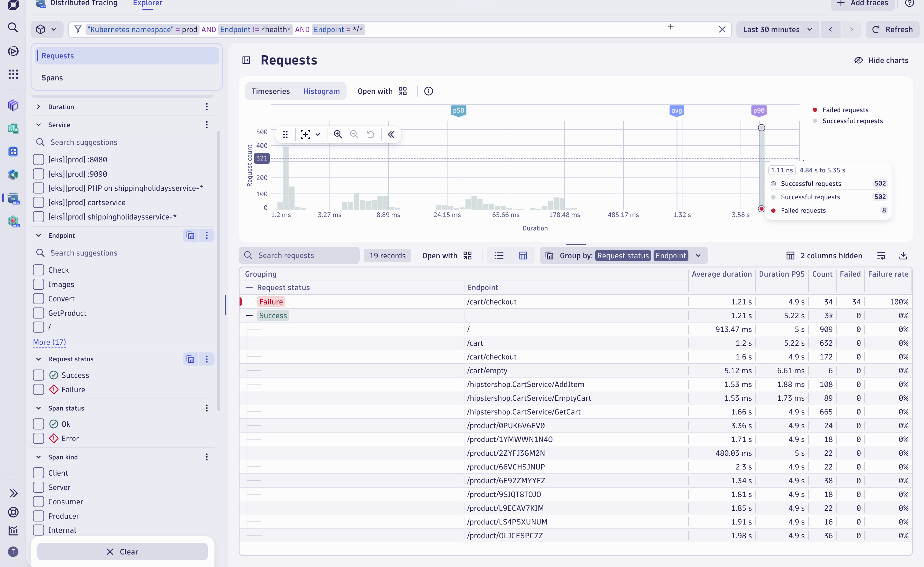This screenshot has width=924, height=567.
Task: Click Endpoint facet group-by icon
Action: [x=190, y=235]
